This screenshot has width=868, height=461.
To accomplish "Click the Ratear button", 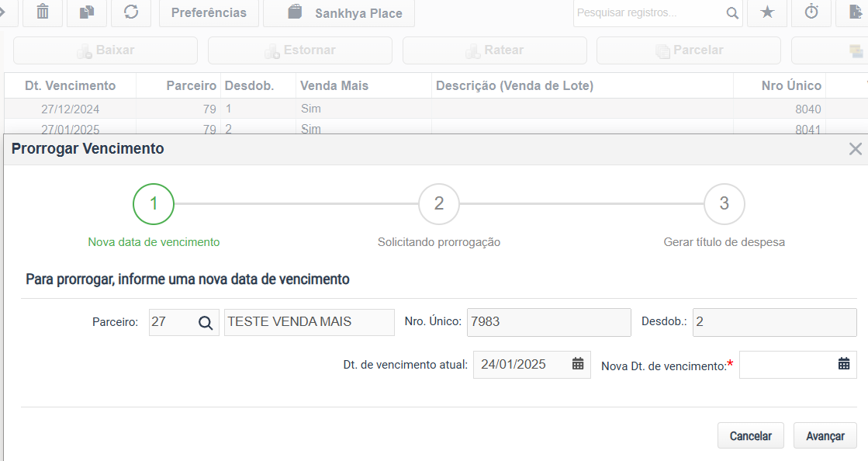I will 495,50.
